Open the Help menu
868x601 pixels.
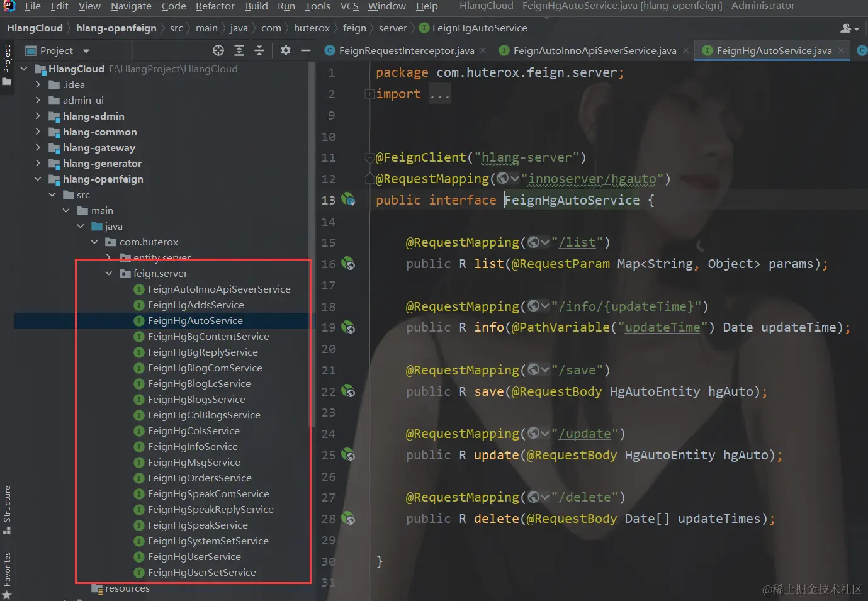coord(427,6)
